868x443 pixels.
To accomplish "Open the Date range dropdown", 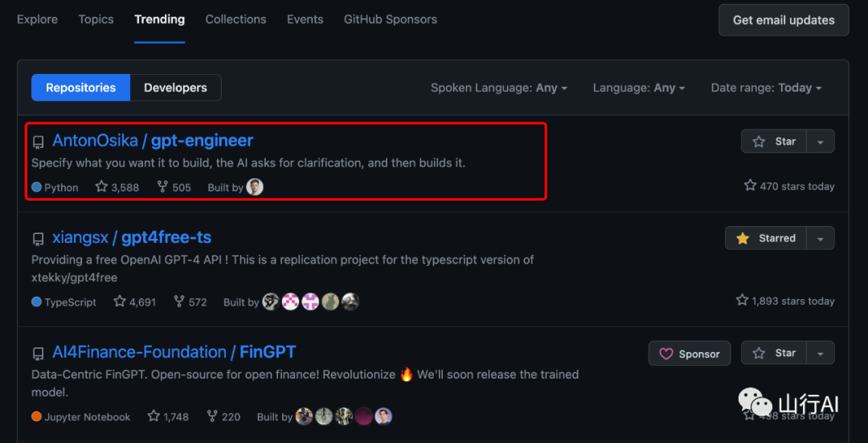I will coord(766,88).
